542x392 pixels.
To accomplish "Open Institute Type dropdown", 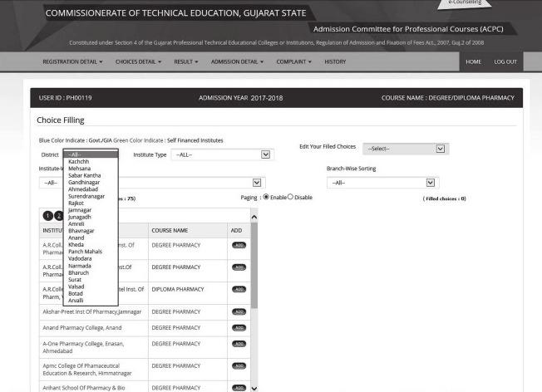I will (x=222, y=154).
